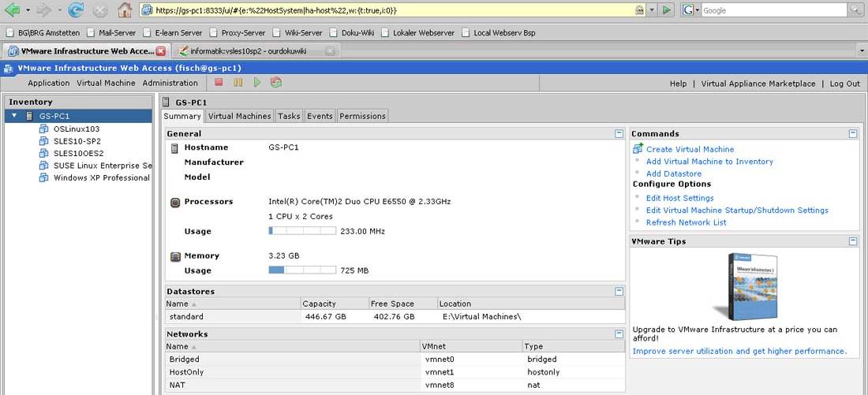Click the Reset virtual machine icon
868x395 pixels.
(x=275, y=83)
